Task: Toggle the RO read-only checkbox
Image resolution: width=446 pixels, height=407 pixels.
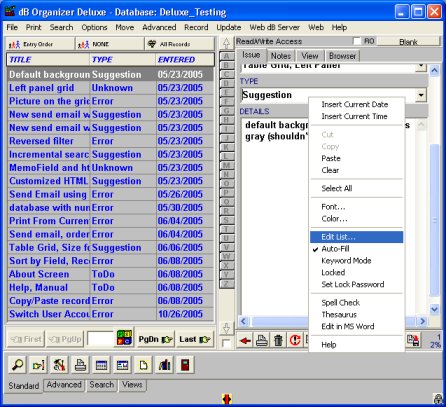Action: point(357,41)
